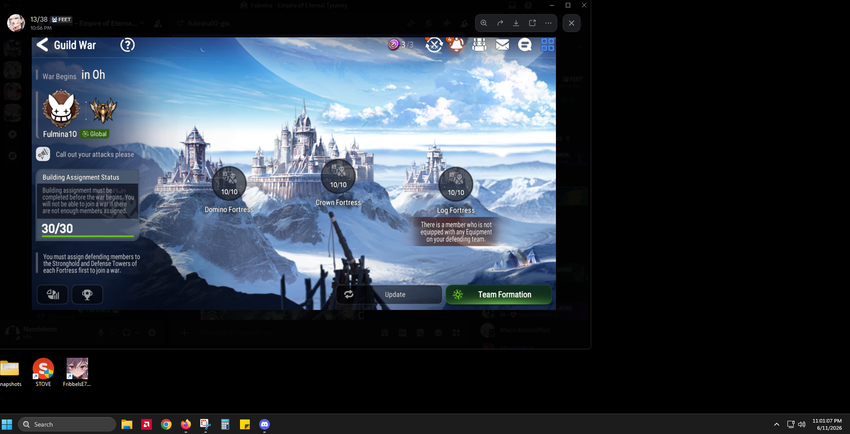Click the taskbar Search box
This screenshot has width=850, height=434.
[x=67, y=424]
